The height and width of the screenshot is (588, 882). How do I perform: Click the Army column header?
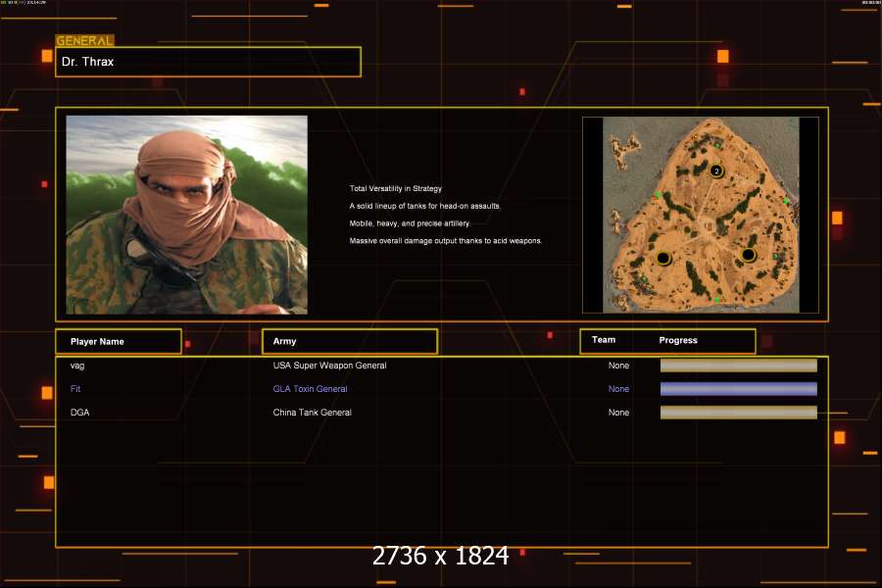(350, 342)
